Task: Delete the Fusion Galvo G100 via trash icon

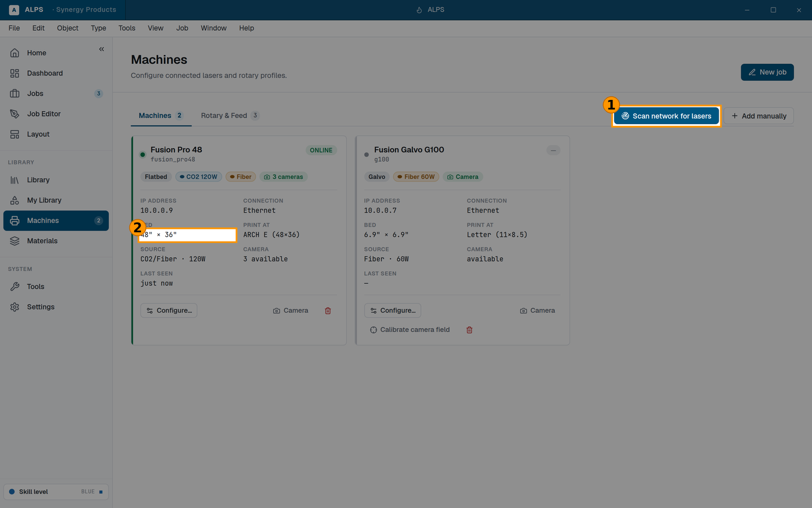Action: (470, 330)
